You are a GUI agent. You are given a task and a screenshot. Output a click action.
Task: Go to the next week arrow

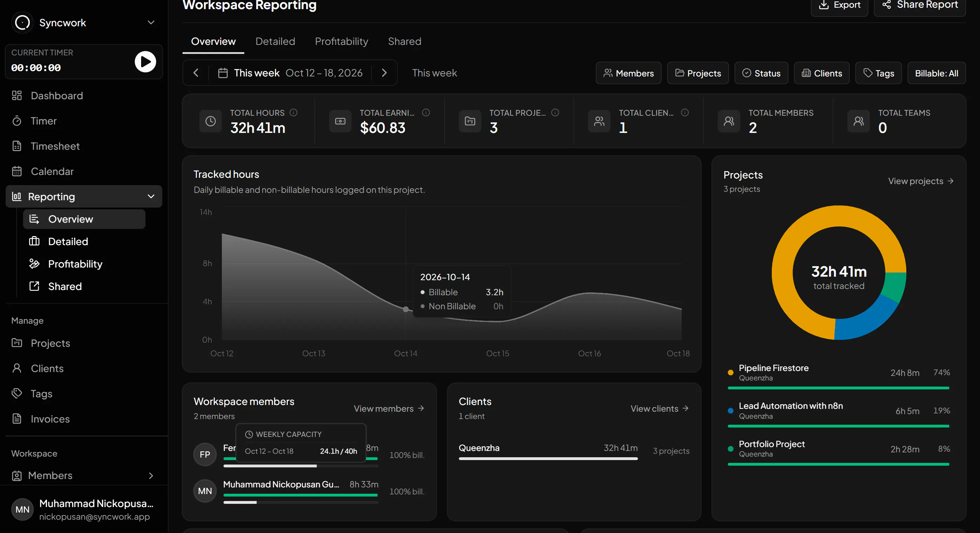[384, 73]
